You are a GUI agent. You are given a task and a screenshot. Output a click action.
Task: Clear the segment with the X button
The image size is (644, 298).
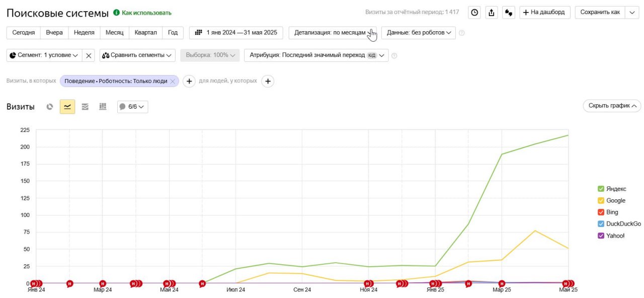pos(89,55)
